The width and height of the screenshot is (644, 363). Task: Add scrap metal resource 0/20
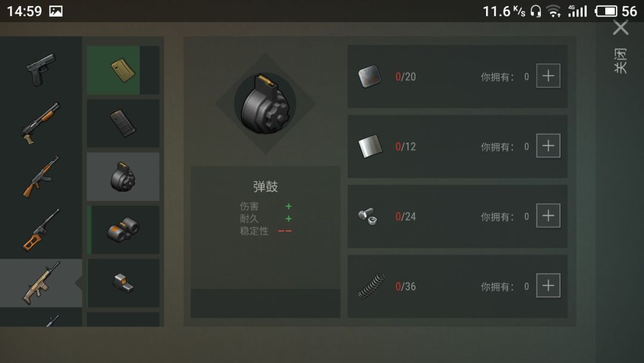click(549, 76)
